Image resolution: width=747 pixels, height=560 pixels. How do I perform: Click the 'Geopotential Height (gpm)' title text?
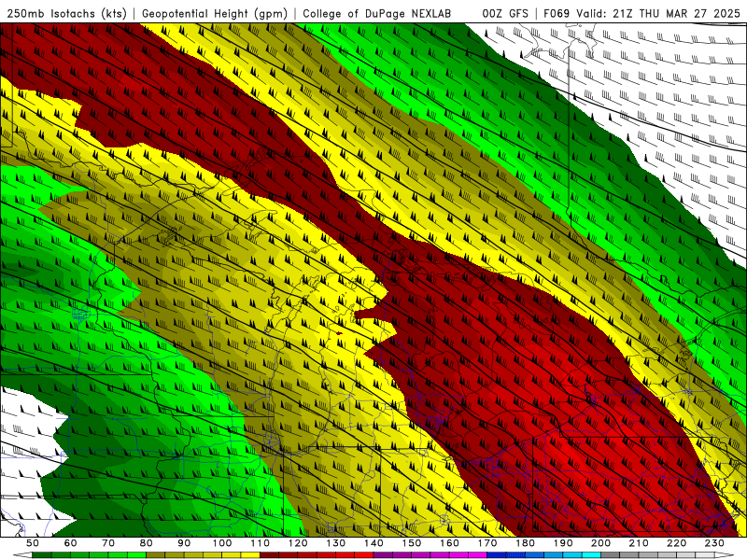pyautogui.click(x=215, y=14)
